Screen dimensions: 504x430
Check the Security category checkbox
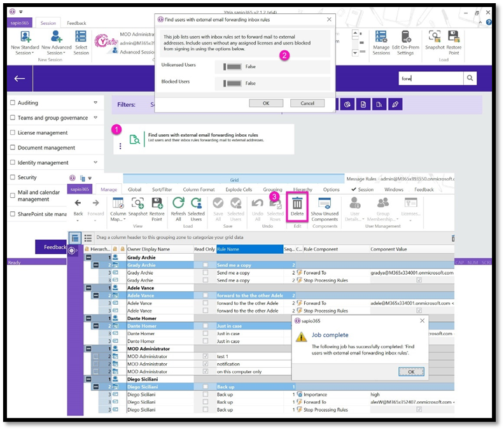coord(13,177)
